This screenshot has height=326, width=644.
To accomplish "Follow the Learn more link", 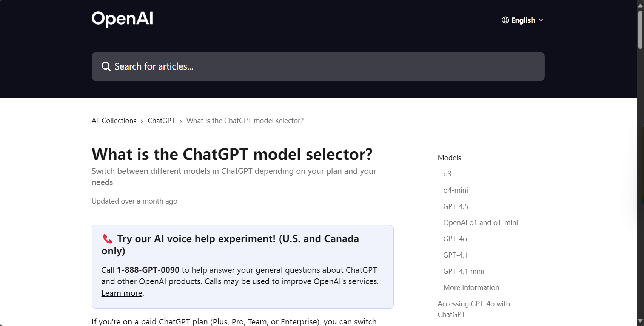I will 122,293.
